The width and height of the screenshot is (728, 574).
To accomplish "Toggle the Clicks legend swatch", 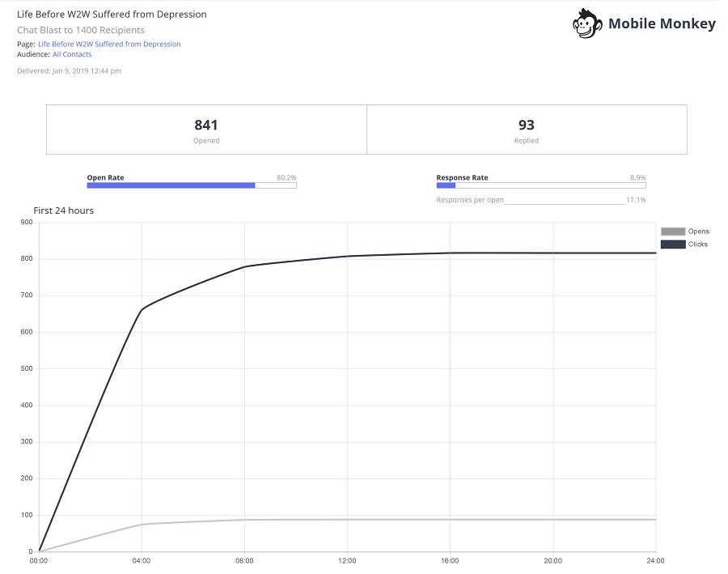I will (x=672, y=244).
